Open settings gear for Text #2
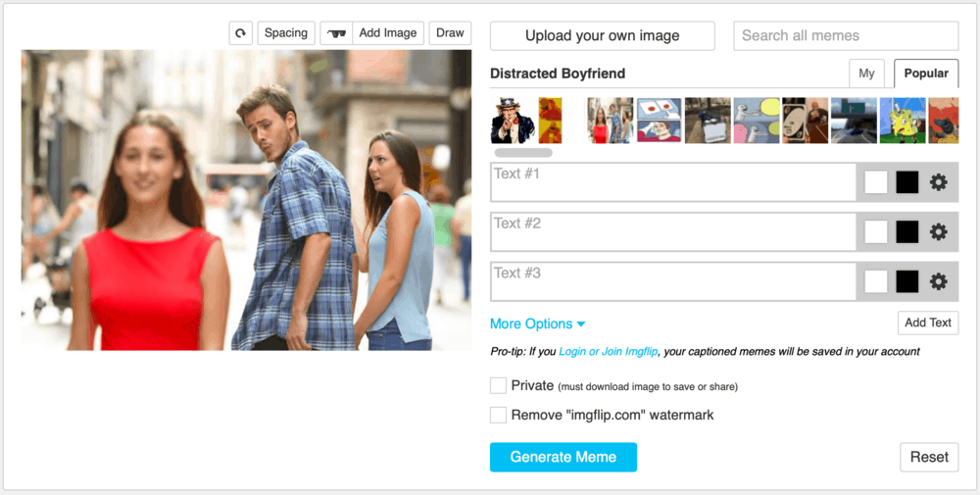The height and width of the screenshot is (495, 980). click(938, 231)
